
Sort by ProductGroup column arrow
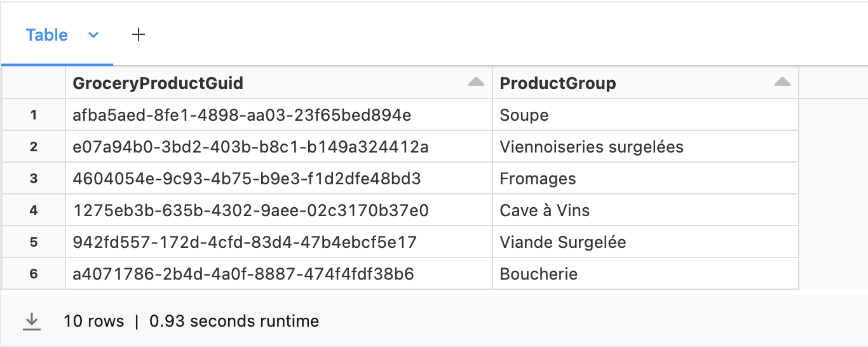[782, 82]
